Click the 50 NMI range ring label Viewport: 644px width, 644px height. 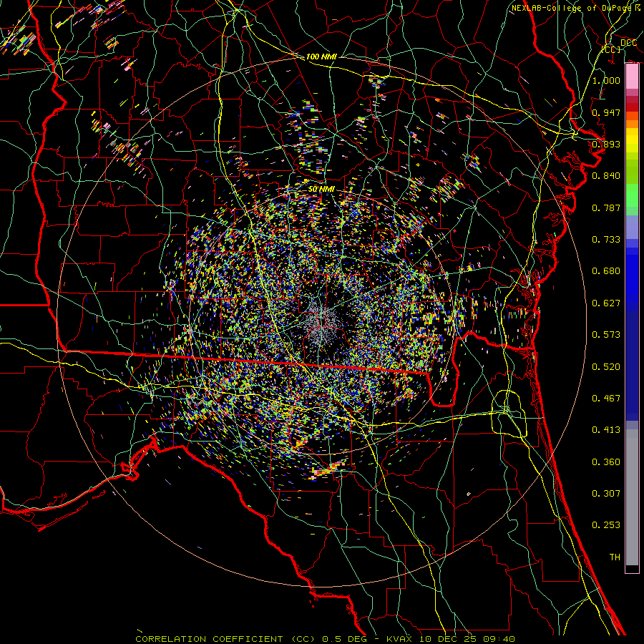click(x=321, y=190)
